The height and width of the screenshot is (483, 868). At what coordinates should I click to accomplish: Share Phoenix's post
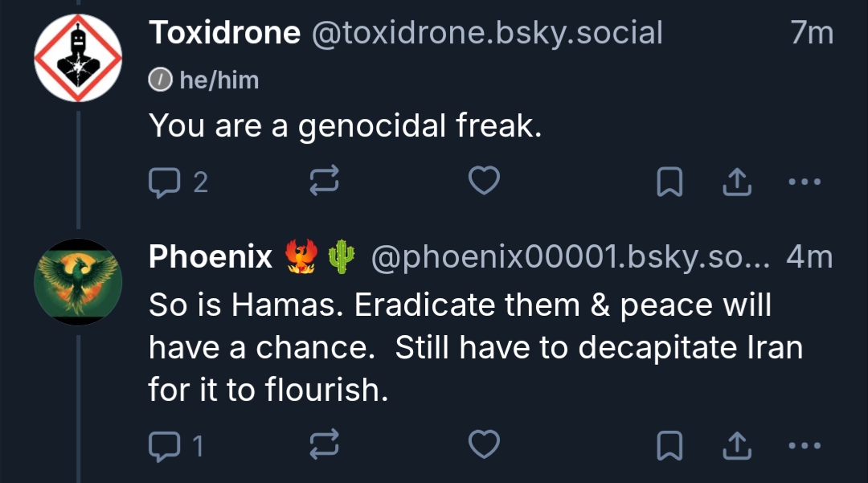tap(735, 445)
